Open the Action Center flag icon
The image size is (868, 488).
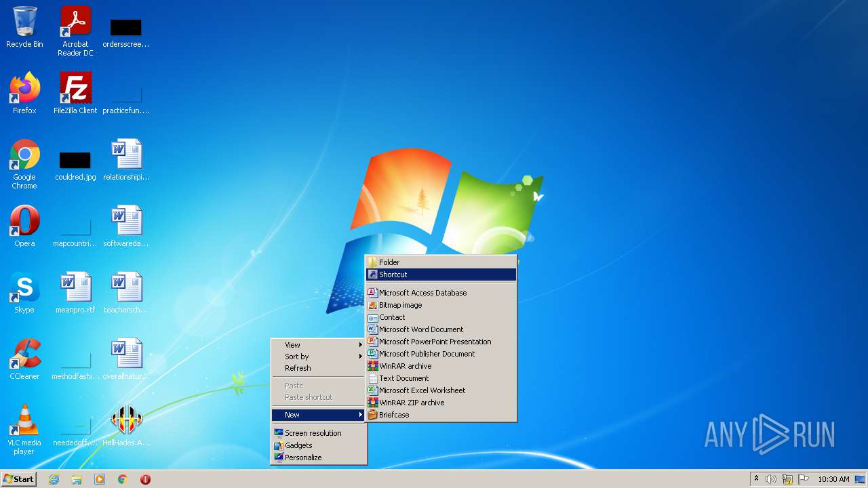click(804, 479)
